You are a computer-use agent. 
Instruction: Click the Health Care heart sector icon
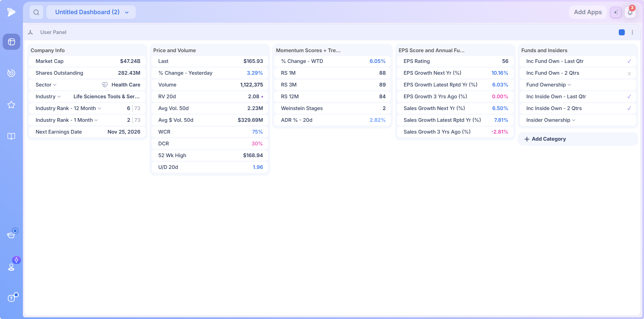[105, 85]
